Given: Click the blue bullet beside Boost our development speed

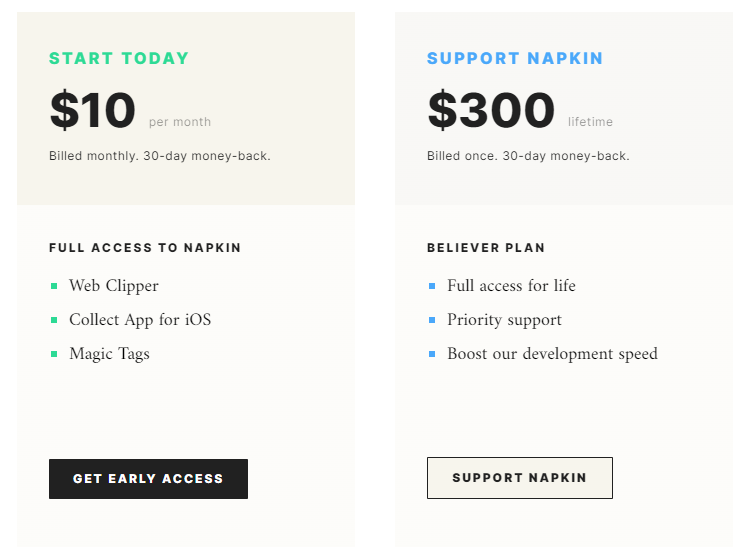Looking at the screenshot, I should (432, 354).
